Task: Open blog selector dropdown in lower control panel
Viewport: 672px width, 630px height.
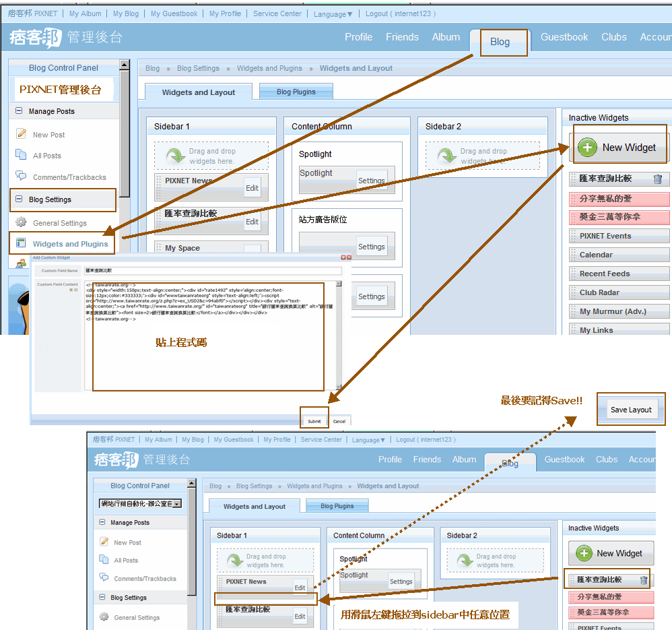Action: tap(176, 503)
